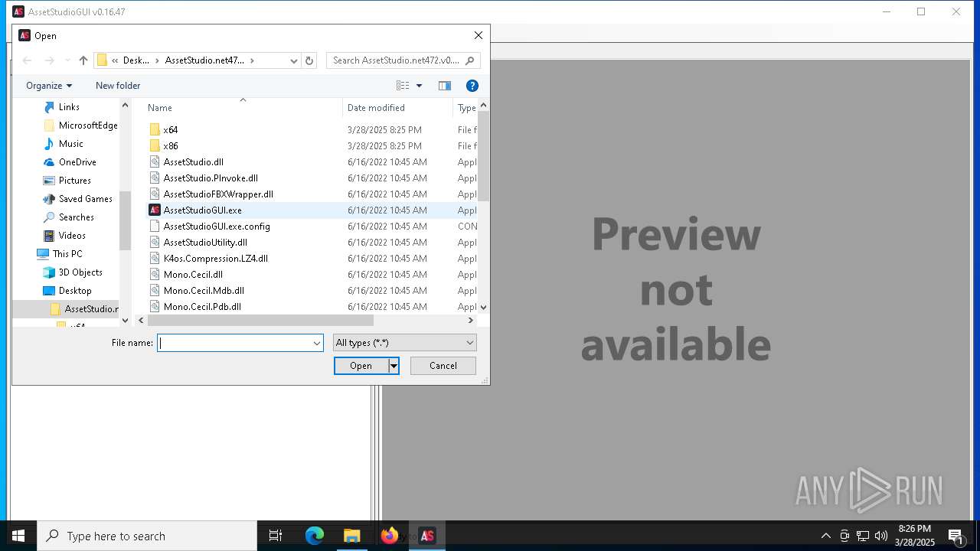Click the search magnifier icon in dialog
This screenshot has height=551, width=980.
[x=470, y=60]
